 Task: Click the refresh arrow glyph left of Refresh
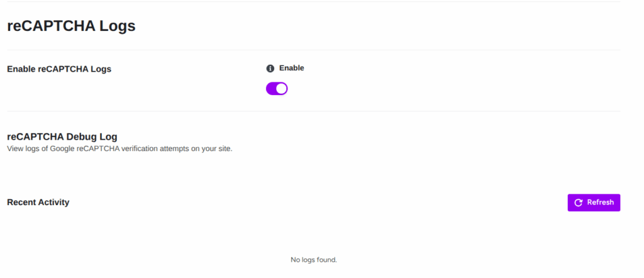[x=579, y=203]
